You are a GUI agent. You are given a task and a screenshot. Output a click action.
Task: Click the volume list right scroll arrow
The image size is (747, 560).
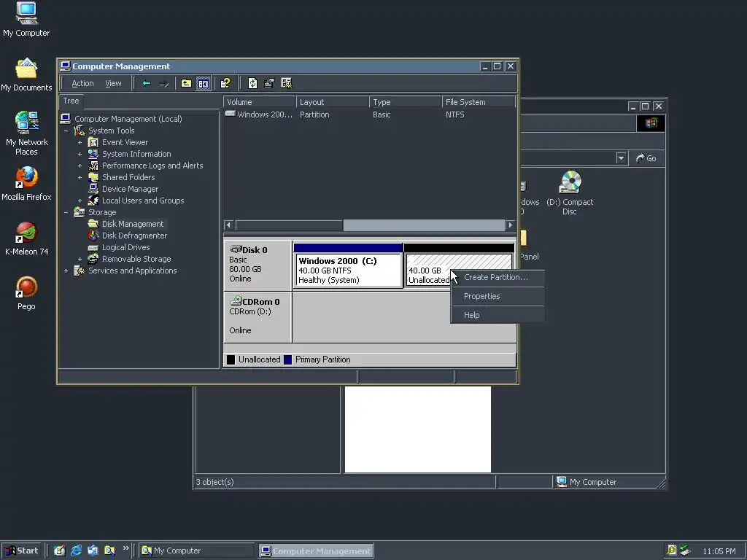tap(510, 225)
